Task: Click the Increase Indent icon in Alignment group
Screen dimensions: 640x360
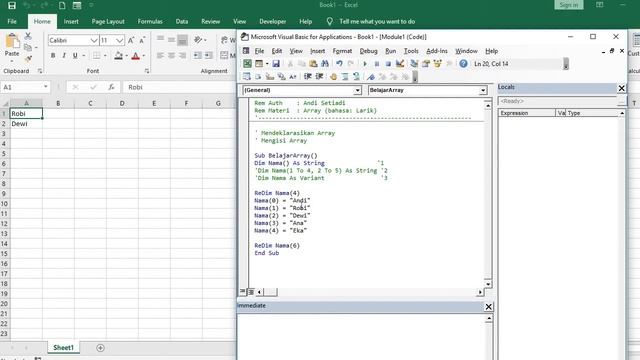Action: coord(209,55)
